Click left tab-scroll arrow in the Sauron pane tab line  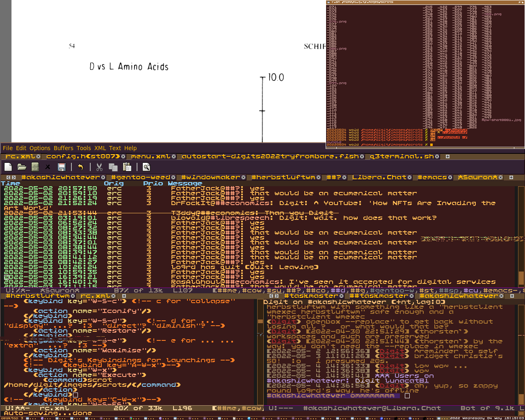9,178
